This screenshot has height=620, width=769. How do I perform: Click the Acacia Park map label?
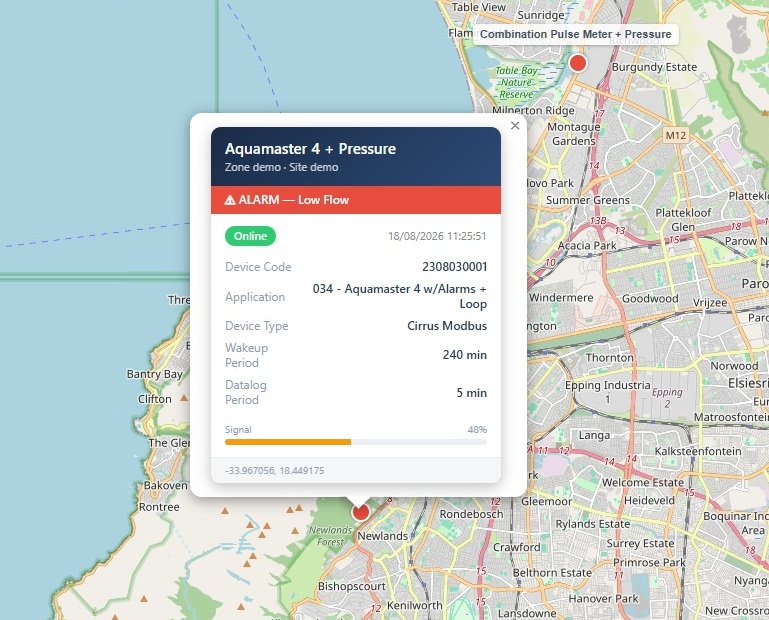[x=587, y=245]
